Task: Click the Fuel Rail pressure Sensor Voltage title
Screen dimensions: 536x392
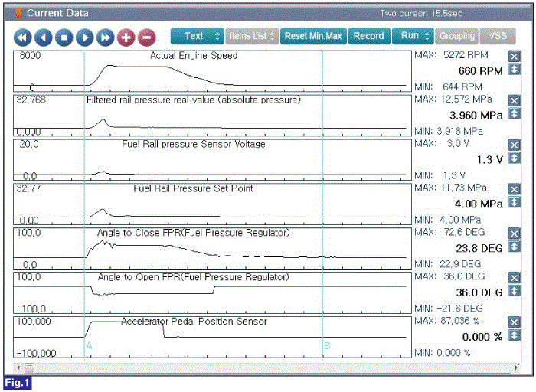Action: (x=194, y=144)
